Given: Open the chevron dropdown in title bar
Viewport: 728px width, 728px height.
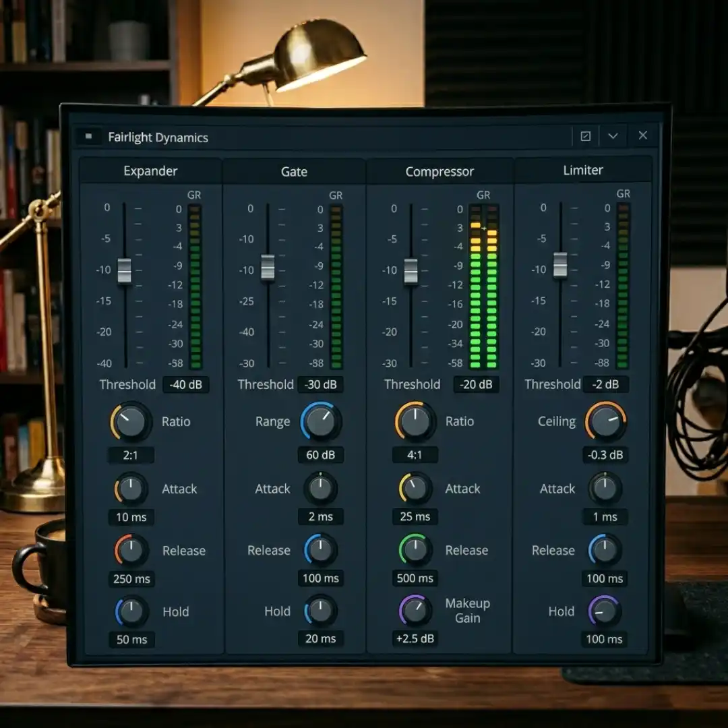Looking at the screenshot, I should [613, 136].
